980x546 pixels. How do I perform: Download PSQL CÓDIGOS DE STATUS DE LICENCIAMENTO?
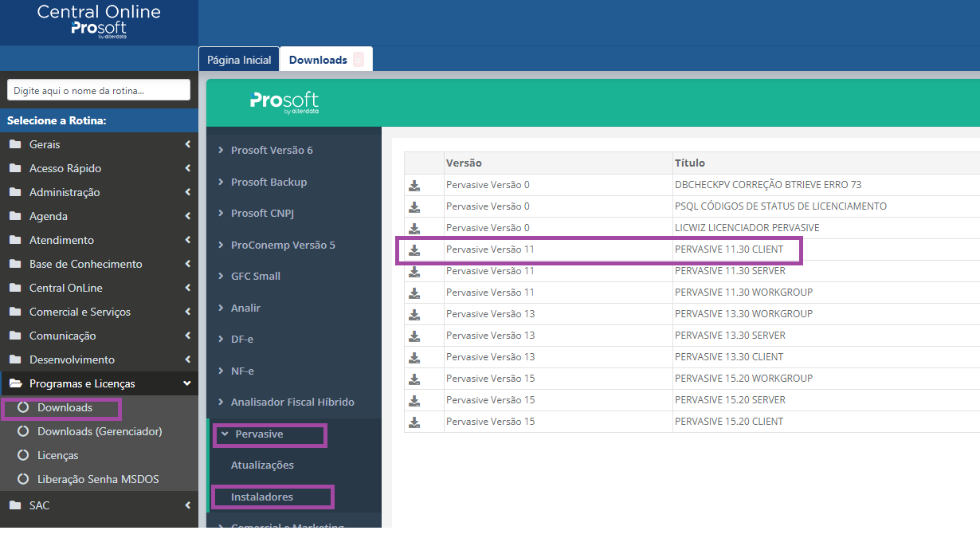point(414,206)
